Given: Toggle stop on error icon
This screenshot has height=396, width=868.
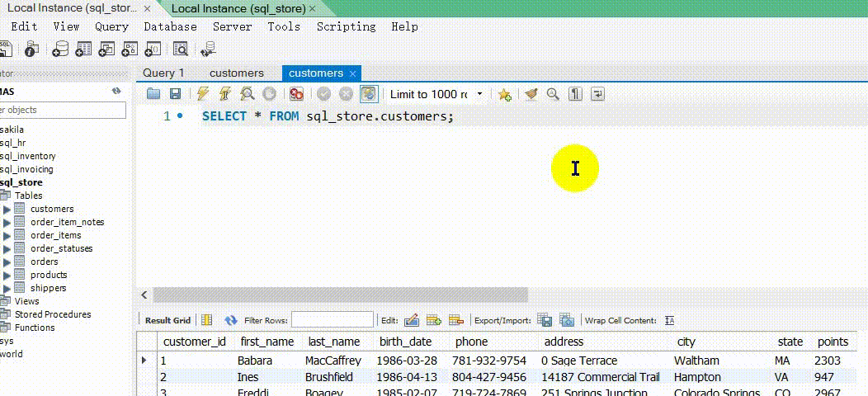Looking at the screenshot, I should click(297, 94).
